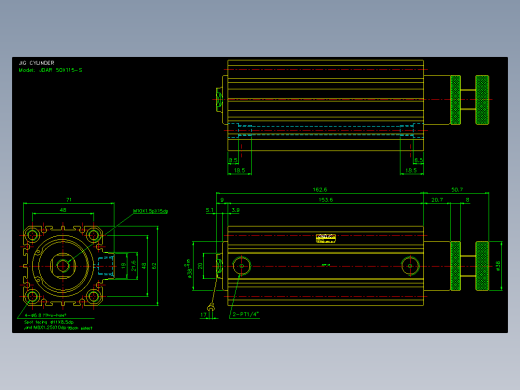
Task: Click the yellow nameplate label on the cylinder body
Action: tap(326, 238)
